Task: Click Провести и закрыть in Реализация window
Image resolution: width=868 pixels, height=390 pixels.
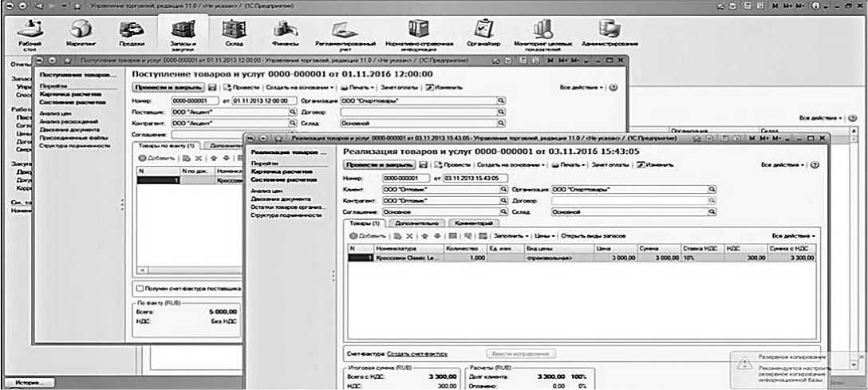Action: click(x=380, y=165)
